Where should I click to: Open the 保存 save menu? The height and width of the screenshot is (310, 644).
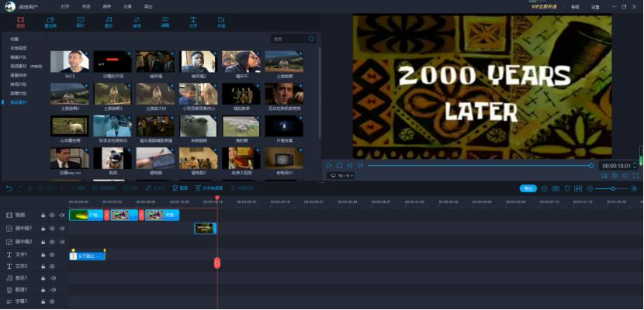(x=106, y=7)
